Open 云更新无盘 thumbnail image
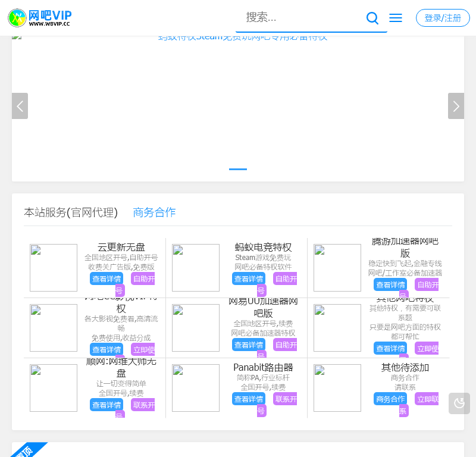This screenshot has width=476, height=457. click(x=54, y=268)
